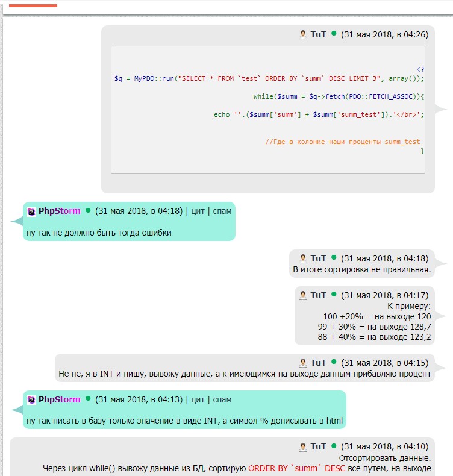Open the TuT username in 04:10 message
The width and height of the screenshot is (453, 476).
click(318, 447)
